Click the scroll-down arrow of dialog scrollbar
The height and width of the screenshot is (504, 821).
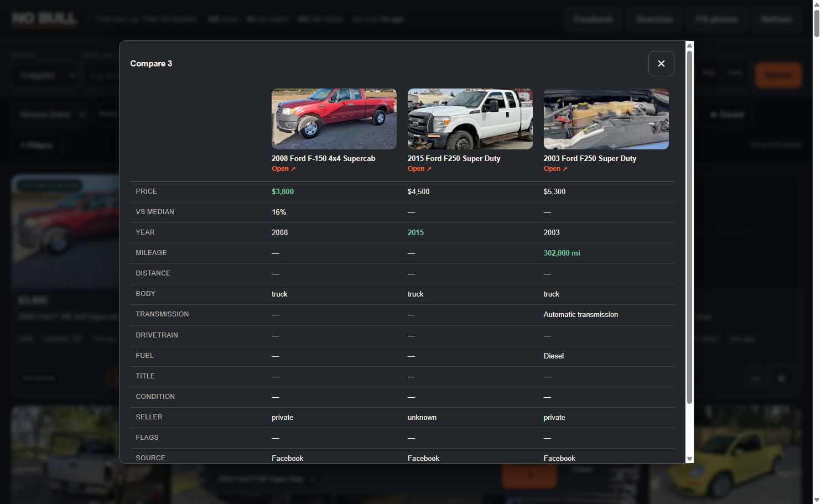[689, 459]
